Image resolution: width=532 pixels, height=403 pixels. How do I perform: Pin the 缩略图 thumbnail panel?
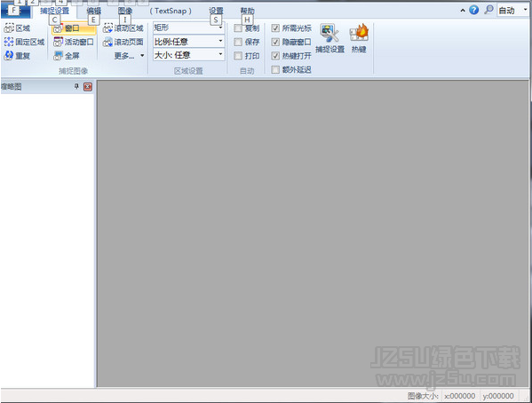76,87
